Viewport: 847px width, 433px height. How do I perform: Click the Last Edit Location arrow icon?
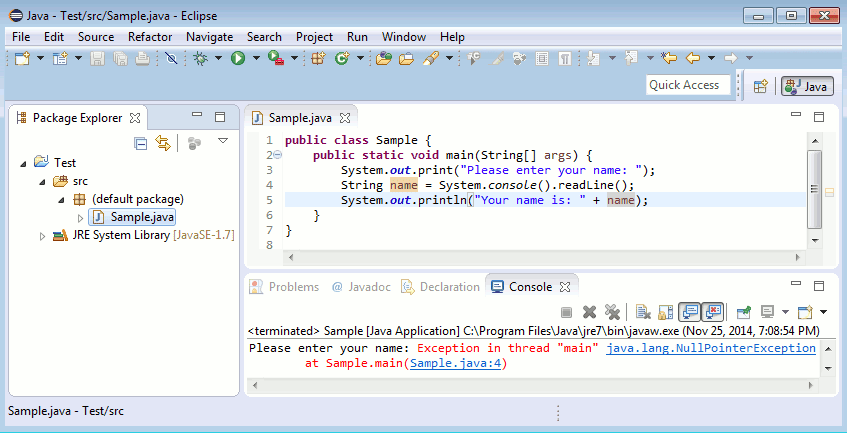point(669,58)
